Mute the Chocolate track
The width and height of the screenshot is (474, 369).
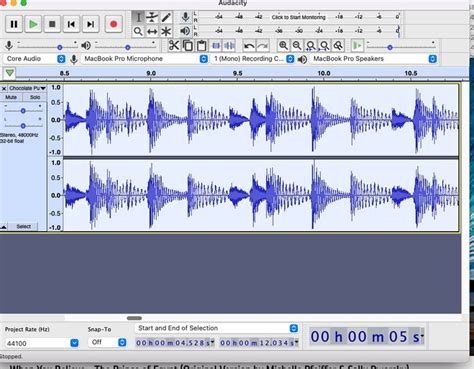[x=11, y=97]
